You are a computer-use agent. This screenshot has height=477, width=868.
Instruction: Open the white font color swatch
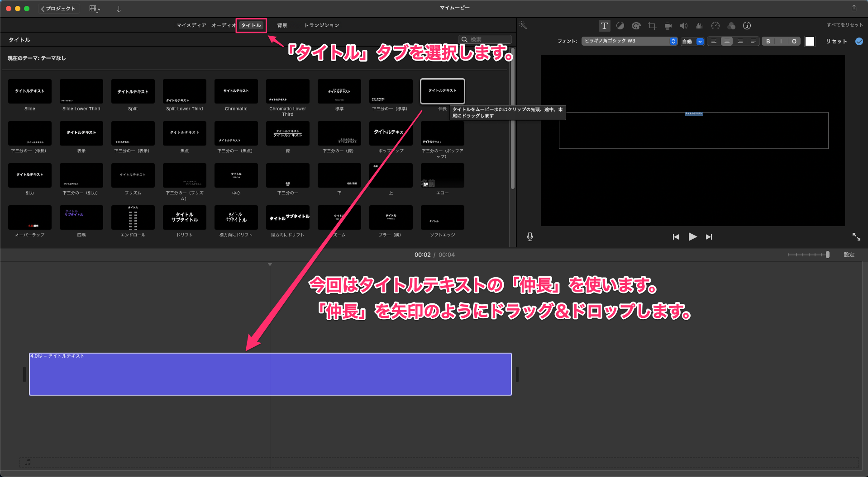810,41
